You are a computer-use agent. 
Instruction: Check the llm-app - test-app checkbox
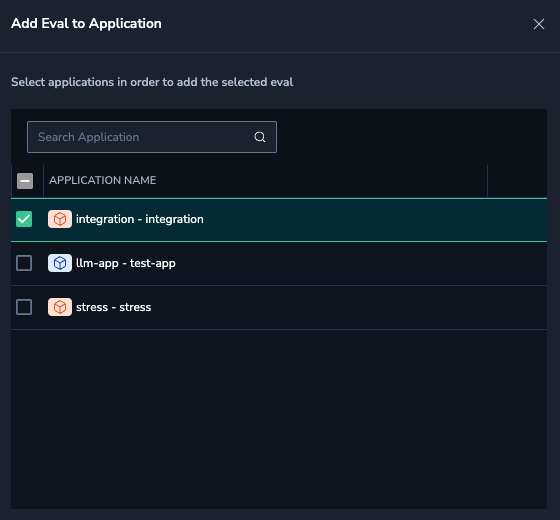[x=24, y=263]
